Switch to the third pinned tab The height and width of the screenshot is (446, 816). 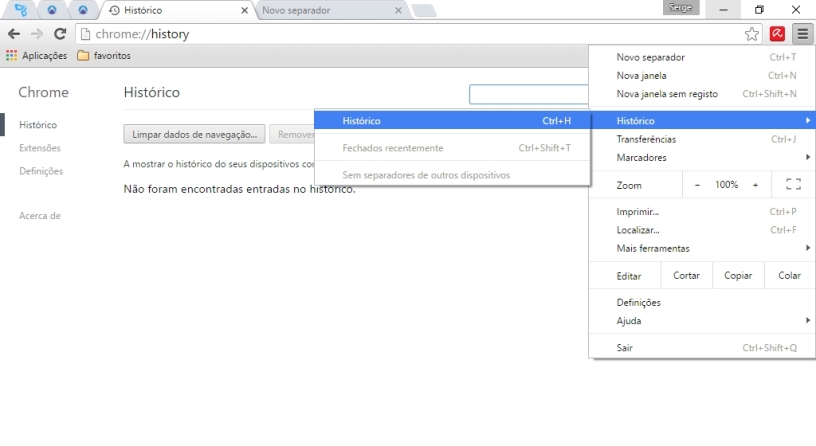(83, 10)
